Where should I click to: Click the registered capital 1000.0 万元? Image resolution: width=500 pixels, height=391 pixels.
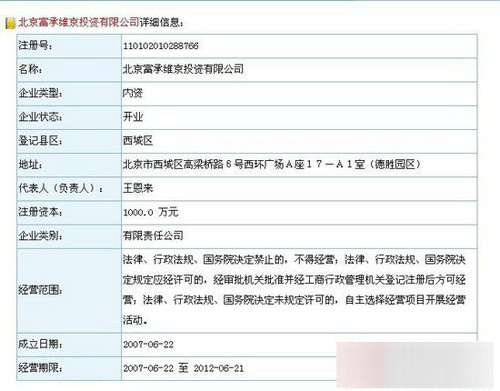[x=151, y=212]
